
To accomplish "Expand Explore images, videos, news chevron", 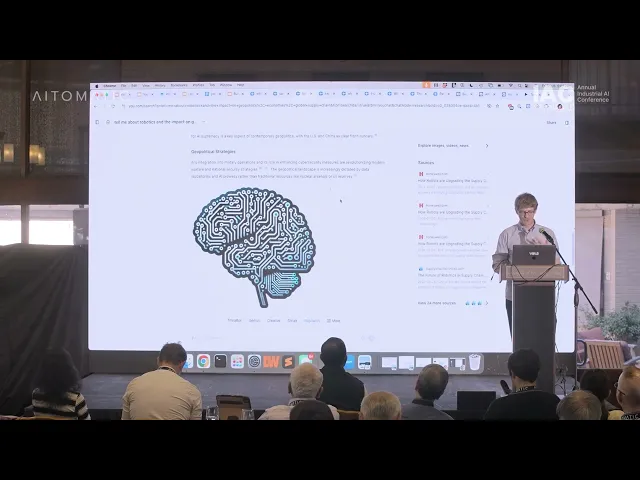I will point(487,146).
